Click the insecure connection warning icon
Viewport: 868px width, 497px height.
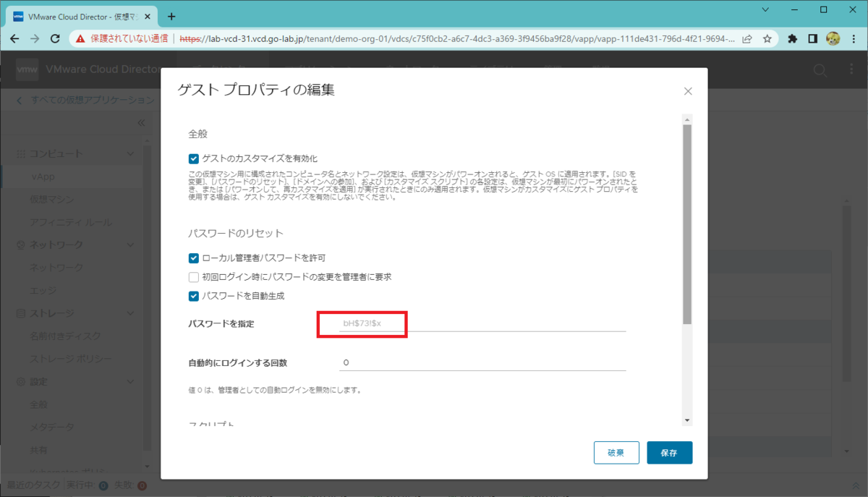80,39
